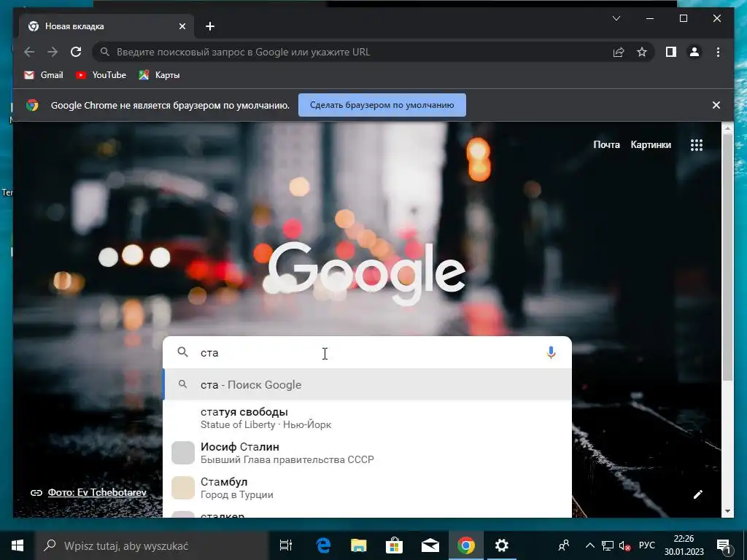Click the Google search box with 'ста'
The image size is (747, 560).
click(367, 353)
